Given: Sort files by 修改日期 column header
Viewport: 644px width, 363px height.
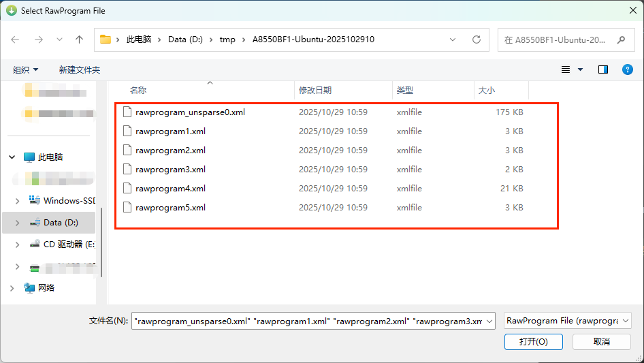Looking at the screenshot, I should pyautogui.click(x=315, y=90).
